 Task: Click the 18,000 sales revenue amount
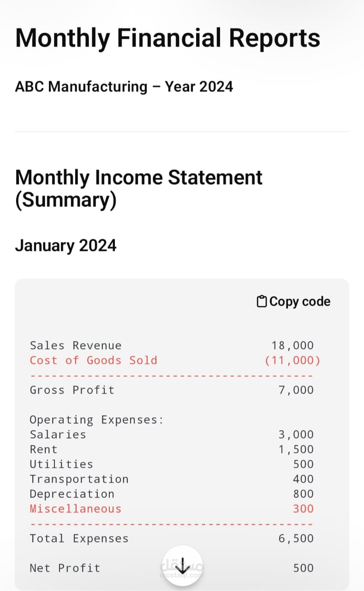[x=292, y=345]
